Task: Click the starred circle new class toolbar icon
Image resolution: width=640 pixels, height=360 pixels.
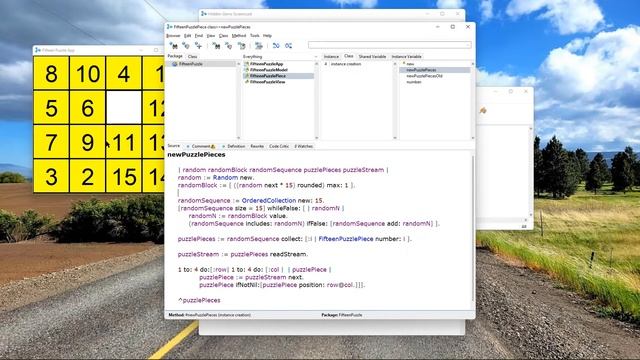Action: [186, 46]
